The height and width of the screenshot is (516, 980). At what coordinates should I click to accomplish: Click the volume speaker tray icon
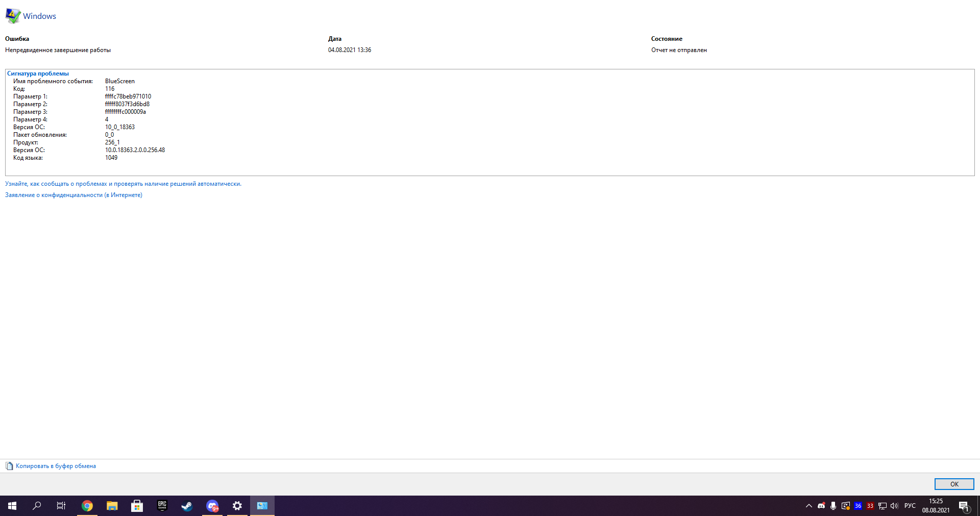point(894,506)
